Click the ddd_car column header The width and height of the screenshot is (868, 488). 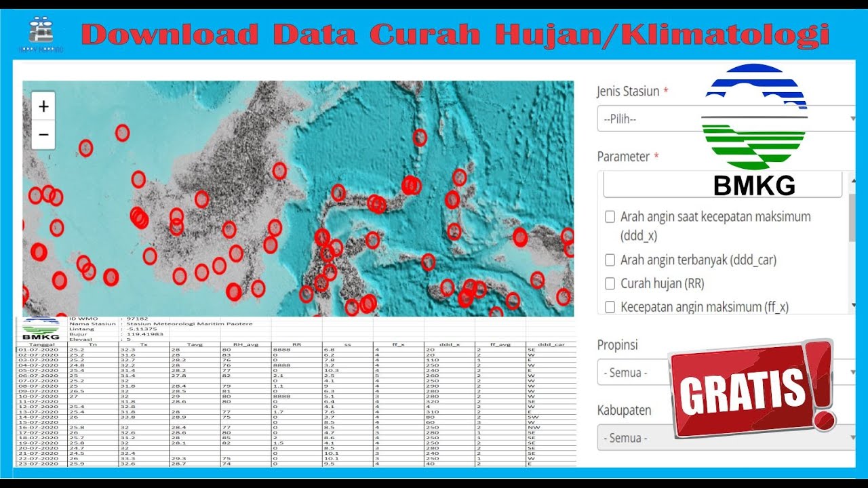tap(551, 344)
